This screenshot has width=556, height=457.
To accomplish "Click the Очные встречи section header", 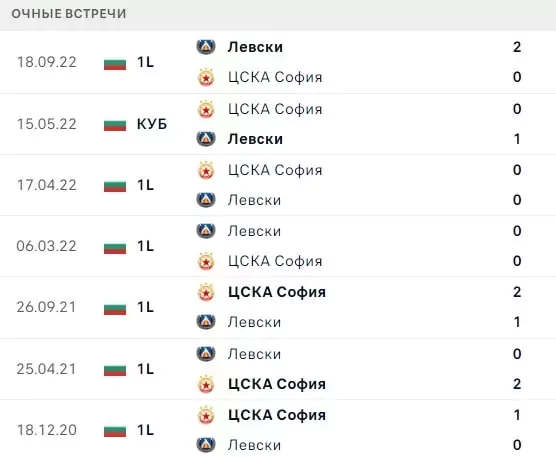I will [69, 13].
